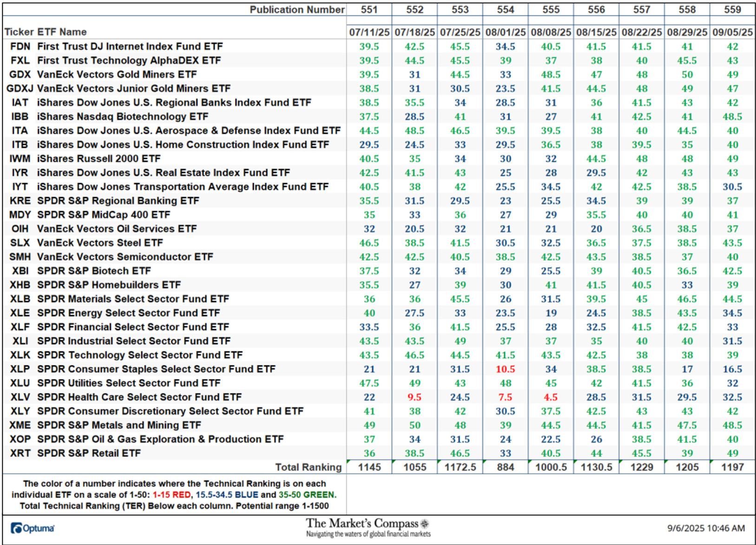
Task: Select SPDR Technology Select Sector Fund name
Action: click(140, 355)
